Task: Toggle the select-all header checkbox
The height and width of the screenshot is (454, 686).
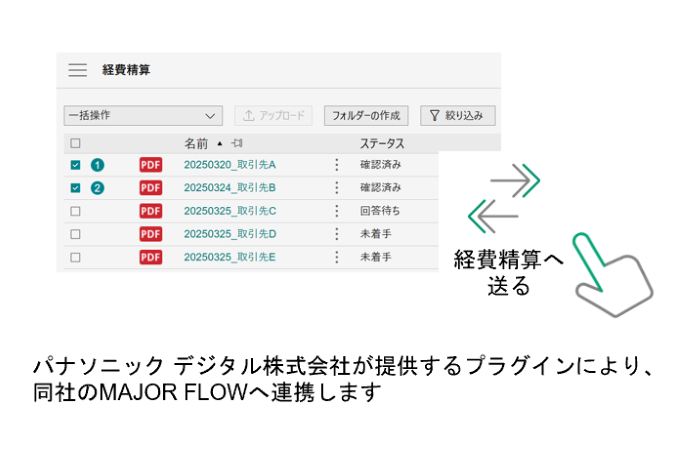Action: (x=75, y=143)
